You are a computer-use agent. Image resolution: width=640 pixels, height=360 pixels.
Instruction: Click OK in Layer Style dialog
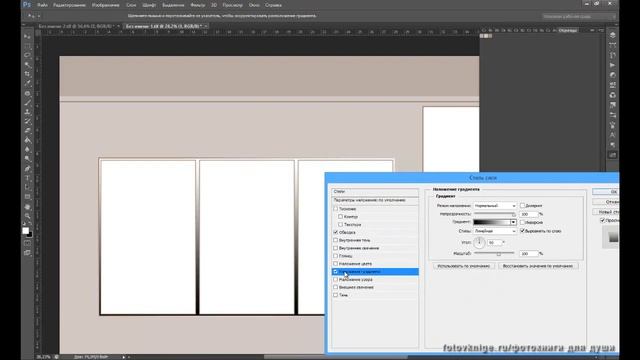606,191
